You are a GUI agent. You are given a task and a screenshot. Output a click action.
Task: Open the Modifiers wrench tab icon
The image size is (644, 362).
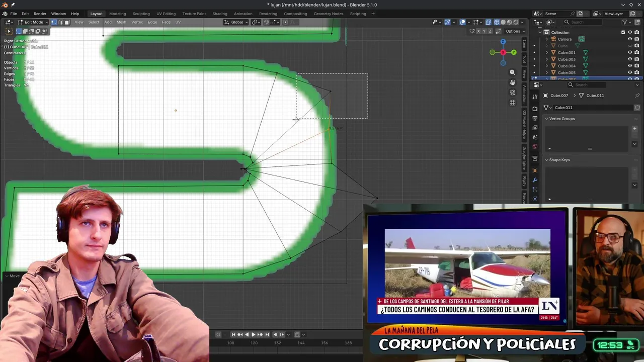pos(535,180)
